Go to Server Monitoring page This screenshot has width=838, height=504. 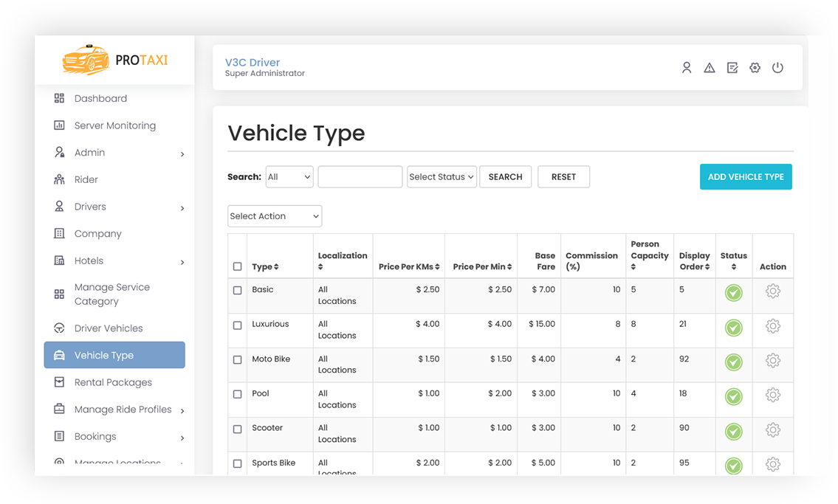(x=115, y=125)
